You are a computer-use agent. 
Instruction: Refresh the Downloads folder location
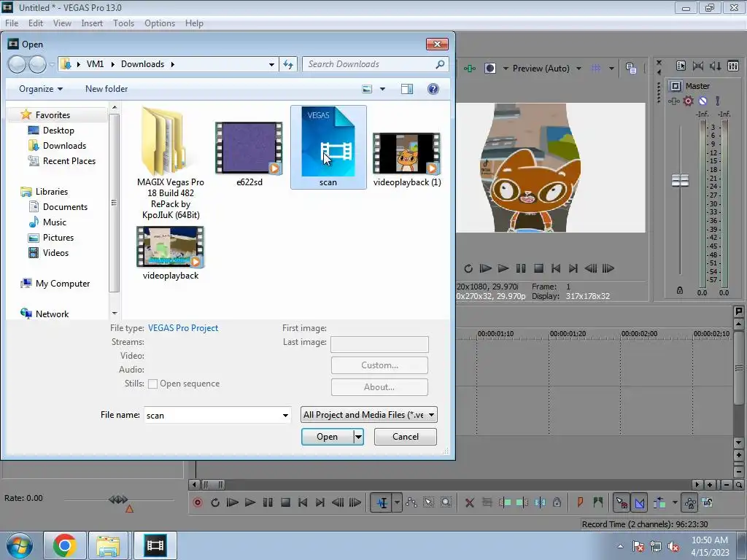tap(288, 64)
